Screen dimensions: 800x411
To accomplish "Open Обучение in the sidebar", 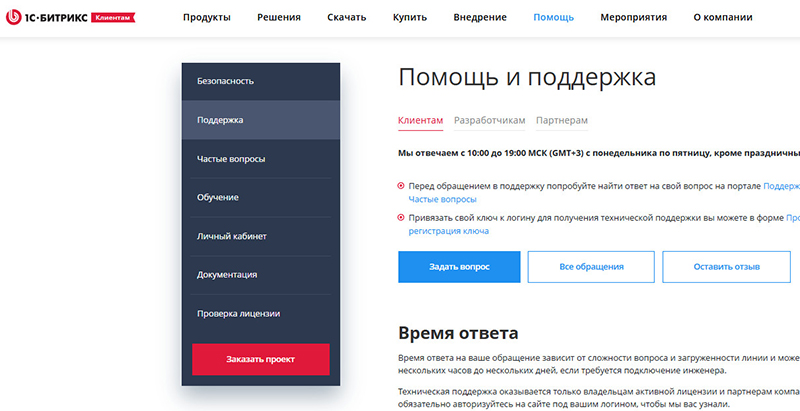I will (261, 198).
